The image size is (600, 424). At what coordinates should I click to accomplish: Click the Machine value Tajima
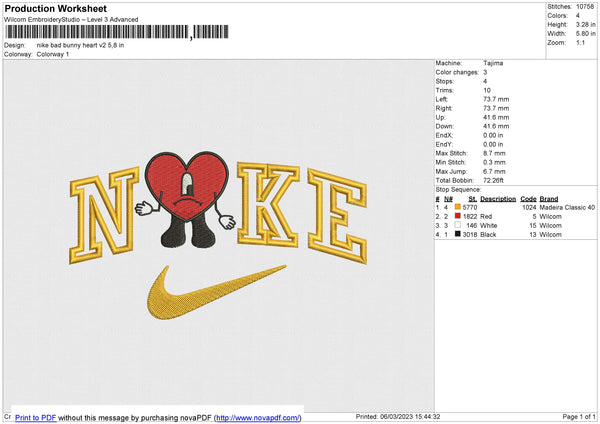click(493, 63)
